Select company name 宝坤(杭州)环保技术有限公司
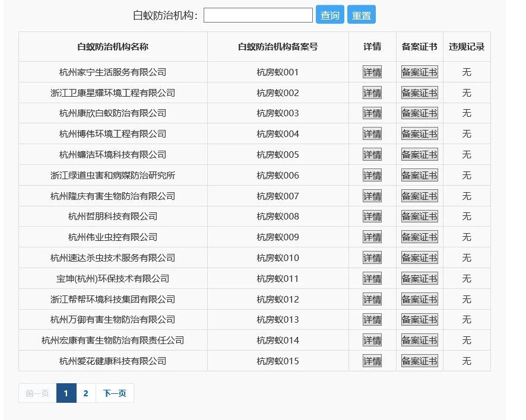 click(113, 279)
